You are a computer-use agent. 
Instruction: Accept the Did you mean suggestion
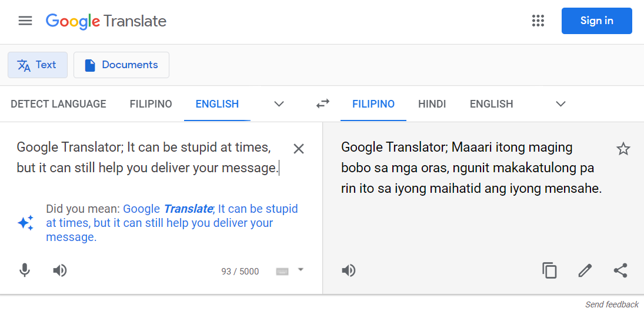point(172,223)
